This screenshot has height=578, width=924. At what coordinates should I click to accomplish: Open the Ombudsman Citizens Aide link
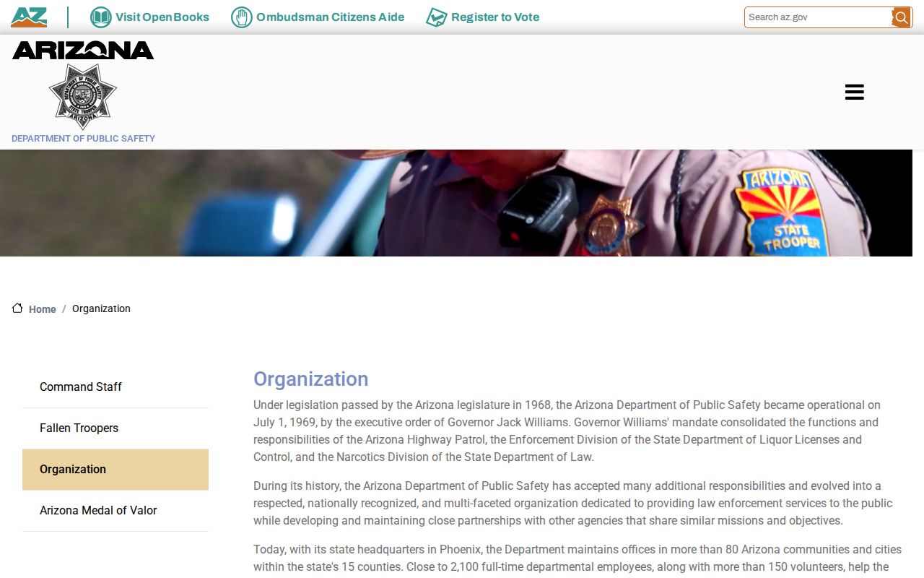click(x=330, y=17)
